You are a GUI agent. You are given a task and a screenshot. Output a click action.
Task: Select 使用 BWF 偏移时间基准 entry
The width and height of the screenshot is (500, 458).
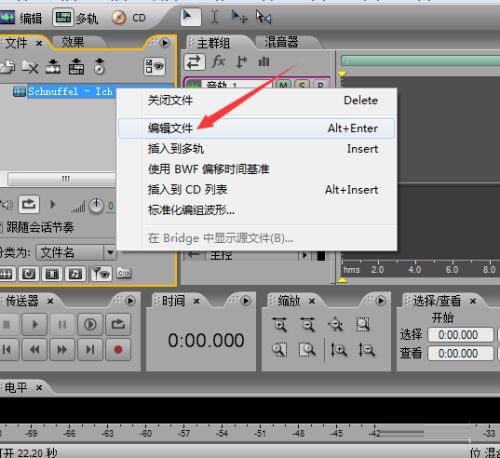tap(257, 169)
